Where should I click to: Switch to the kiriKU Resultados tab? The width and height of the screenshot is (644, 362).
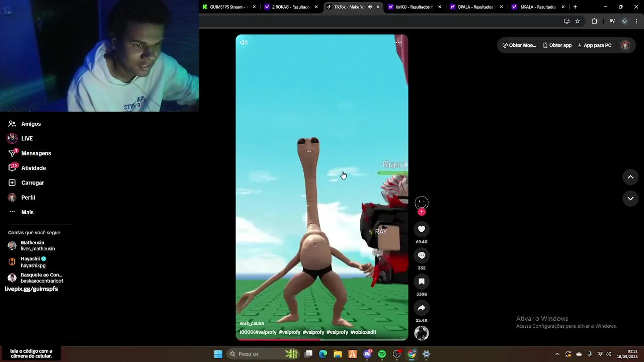415,7
